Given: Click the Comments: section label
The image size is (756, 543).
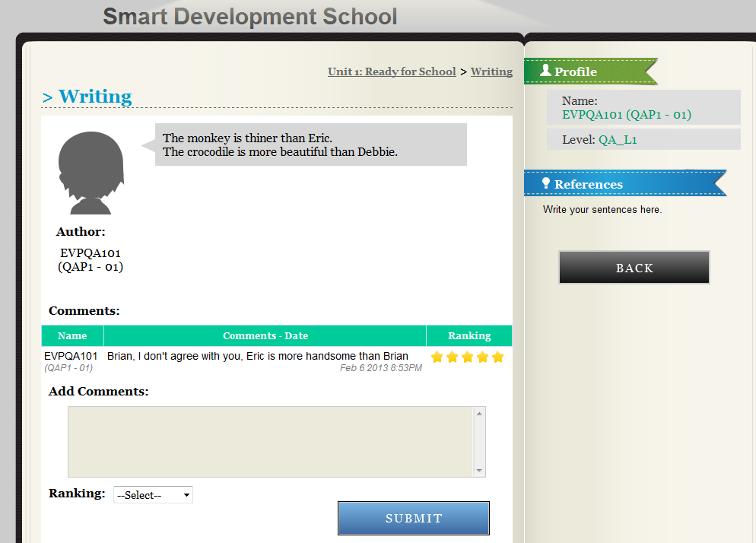Looking at the screenshot, I should (x=84, y=310).
